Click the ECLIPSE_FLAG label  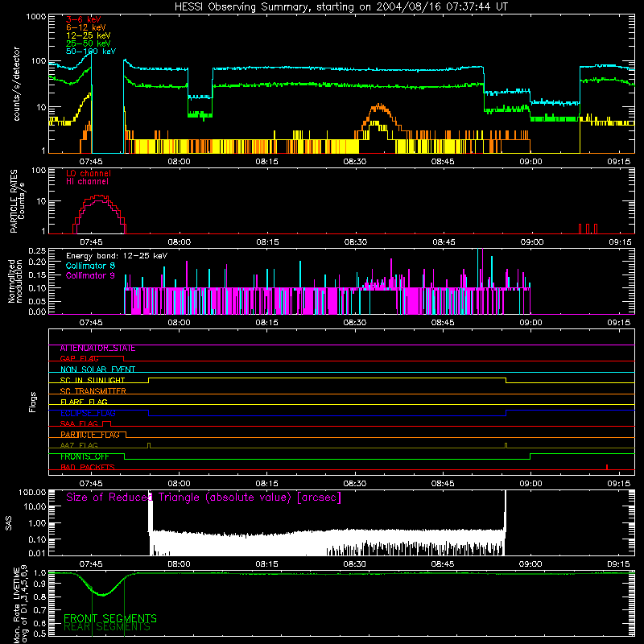click(x=88, y=413)
